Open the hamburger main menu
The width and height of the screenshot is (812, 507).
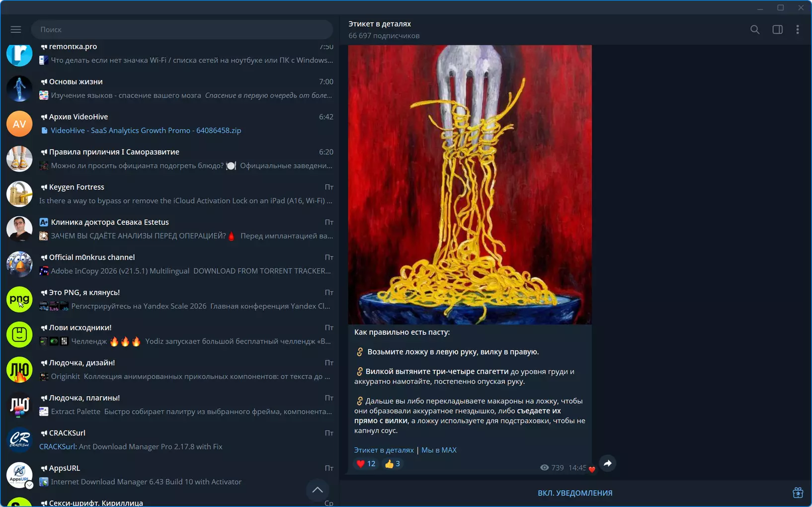[16, 29]
